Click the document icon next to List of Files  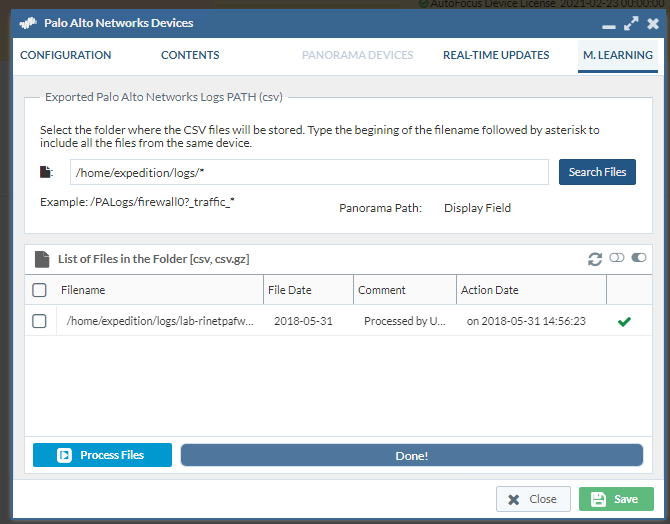coord(42,259)
